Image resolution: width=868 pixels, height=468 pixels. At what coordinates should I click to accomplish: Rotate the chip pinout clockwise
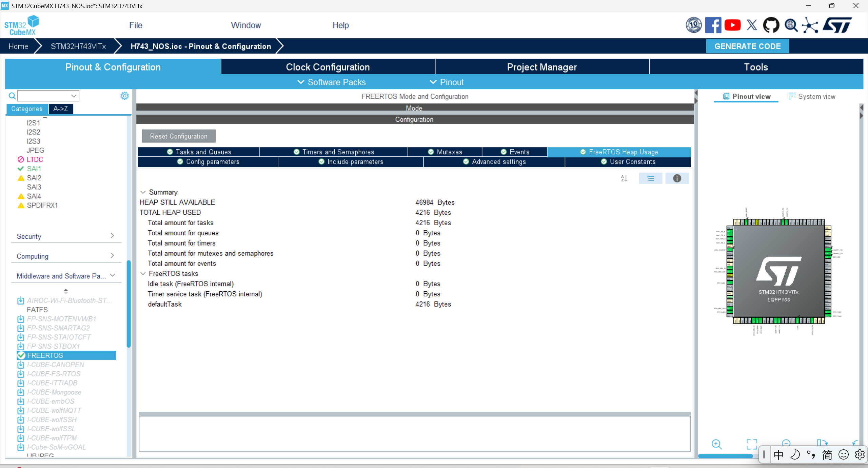point(822,443)
